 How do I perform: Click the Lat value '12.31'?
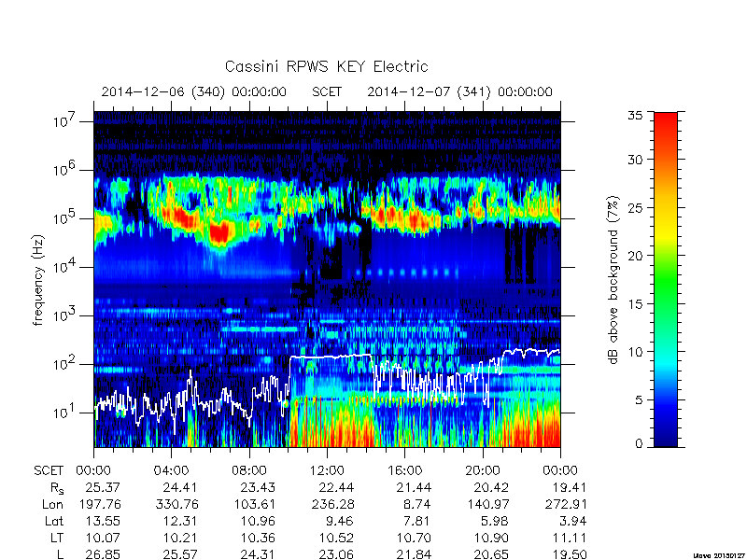(x=180, y=521)
